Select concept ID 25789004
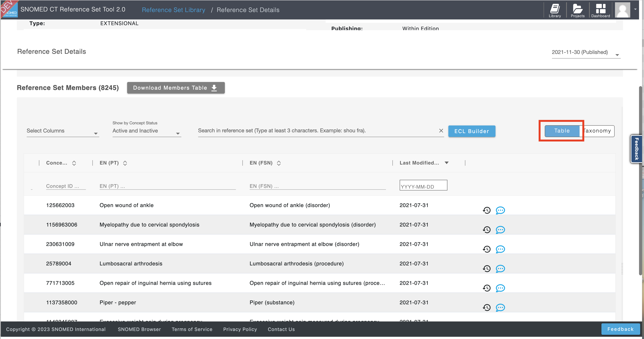This screenshot has height=339, width=644. pos(58,264)
